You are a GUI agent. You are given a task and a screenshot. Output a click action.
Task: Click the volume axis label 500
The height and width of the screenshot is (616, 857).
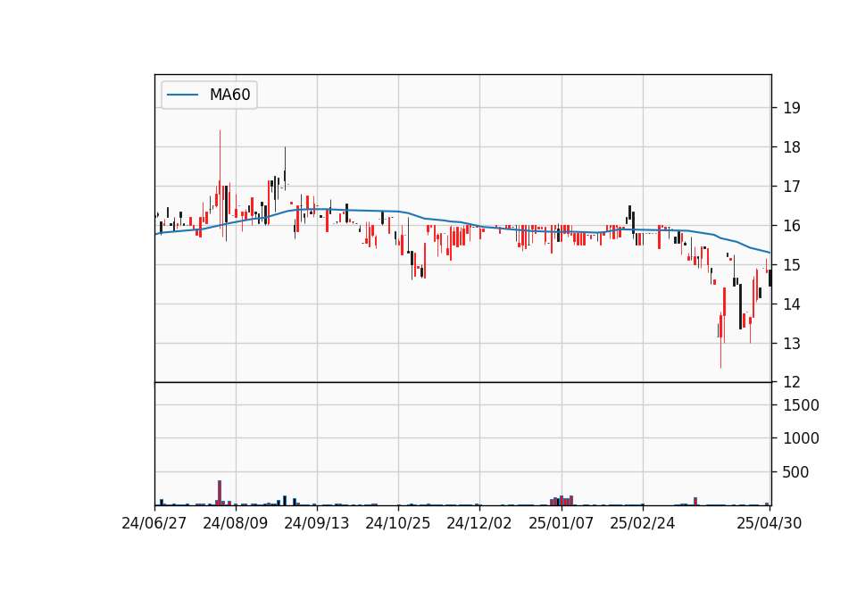pos(795,472)
